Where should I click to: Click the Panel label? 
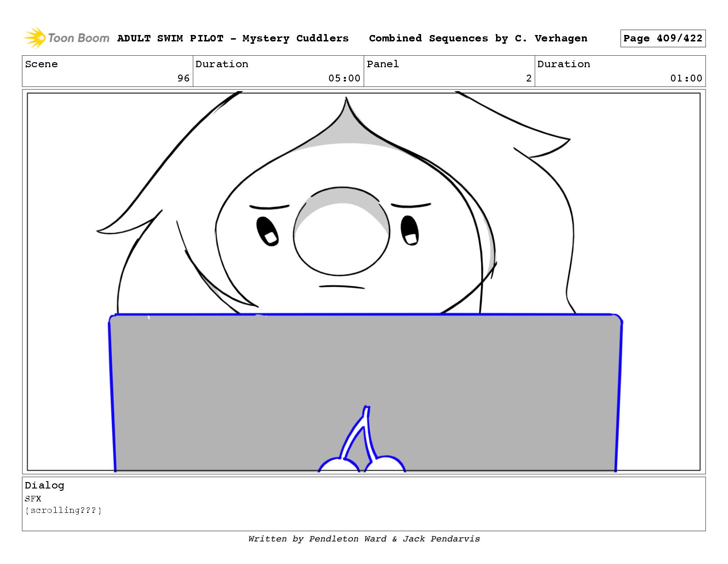tap(383, 64)
